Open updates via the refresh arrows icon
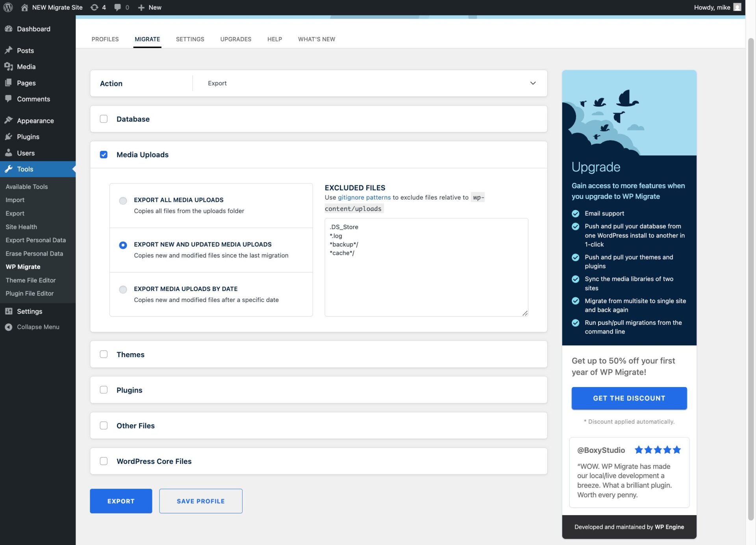 (94, 7)
